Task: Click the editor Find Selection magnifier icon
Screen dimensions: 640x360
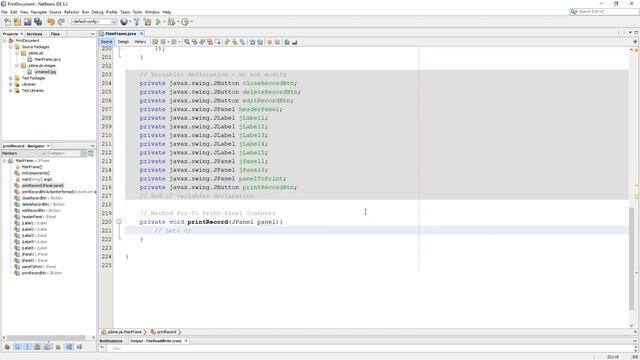Action: point(187,42)
